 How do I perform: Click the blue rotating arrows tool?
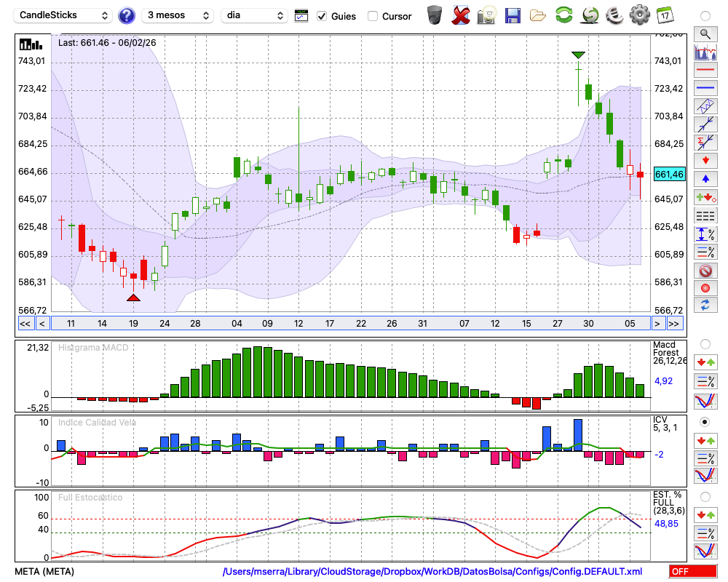pyautogui.click(x=705, y=306)
